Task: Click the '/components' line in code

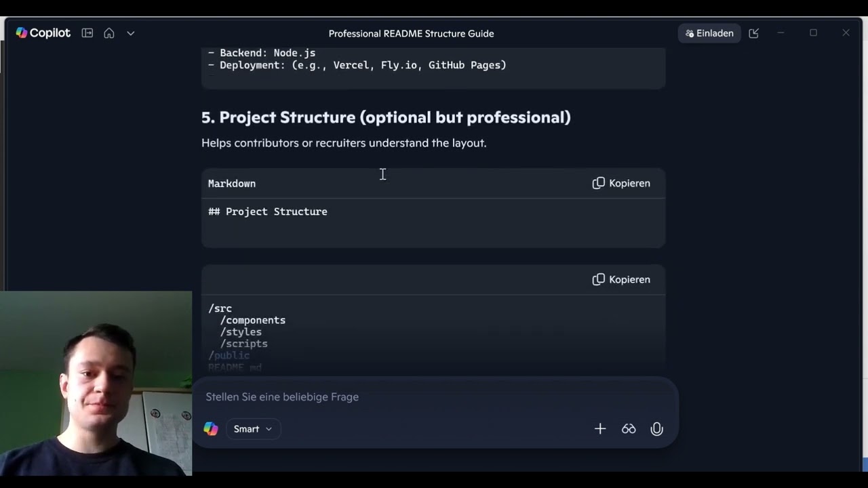Action: 253,320
